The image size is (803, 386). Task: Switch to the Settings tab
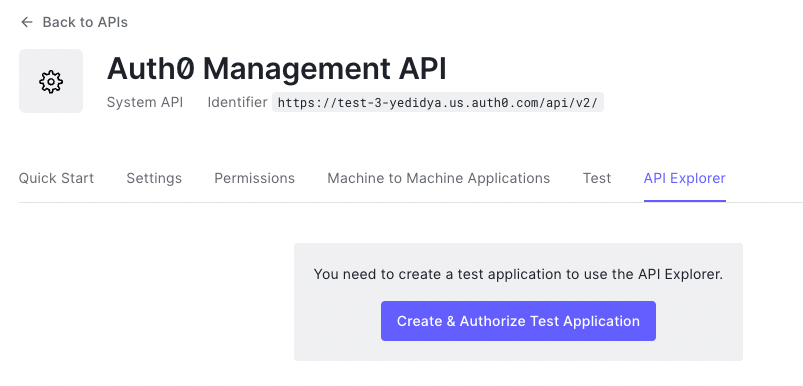coord(154,178)
